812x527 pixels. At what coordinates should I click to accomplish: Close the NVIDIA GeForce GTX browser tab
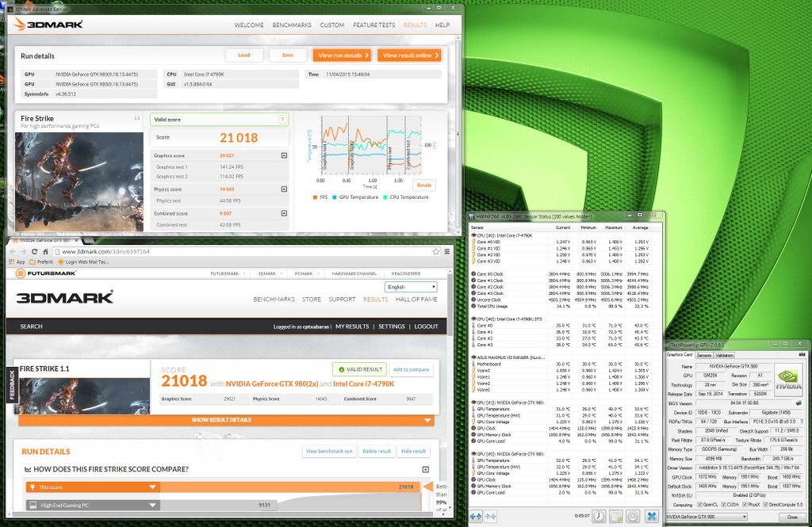point(77,240)
